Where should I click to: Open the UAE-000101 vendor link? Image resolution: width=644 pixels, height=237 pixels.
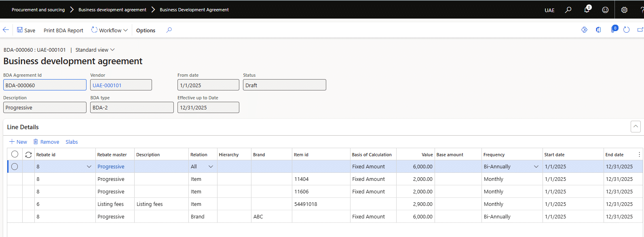point(107,85)
